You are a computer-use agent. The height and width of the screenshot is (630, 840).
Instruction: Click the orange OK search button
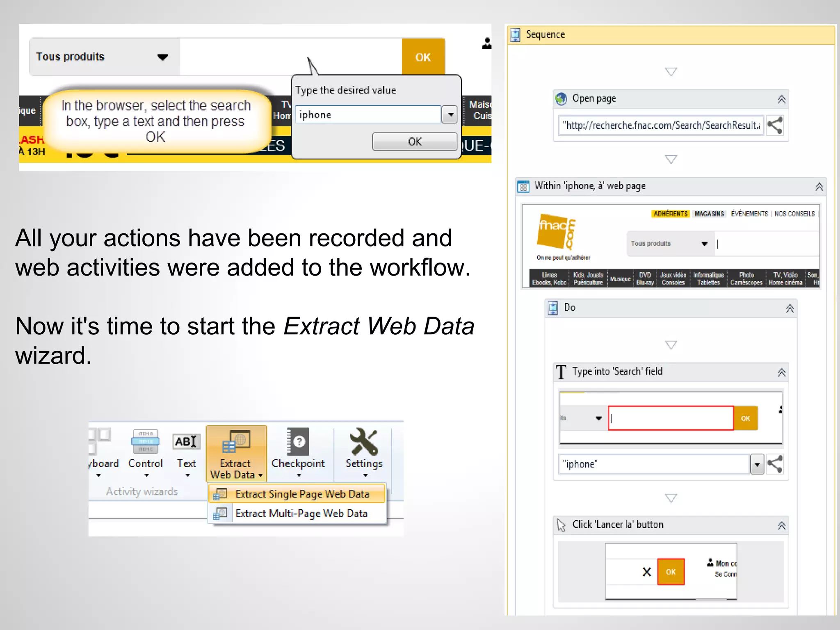(x=423, y=57)
